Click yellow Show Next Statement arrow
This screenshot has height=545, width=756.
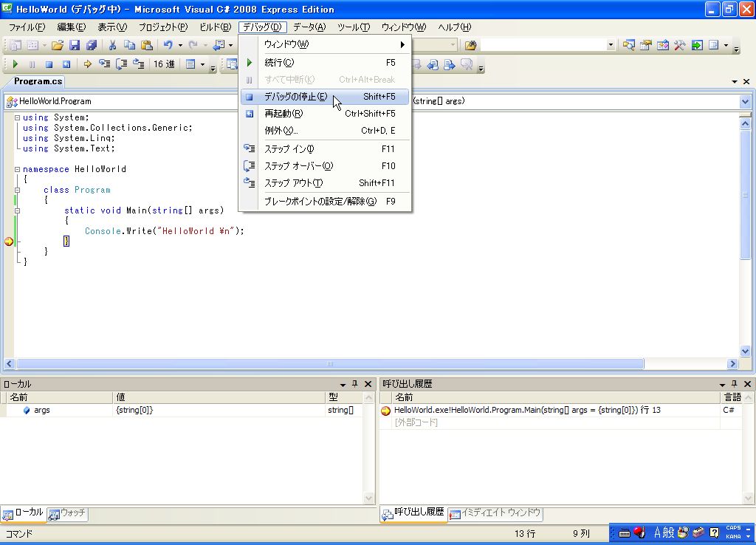point(87,64)
